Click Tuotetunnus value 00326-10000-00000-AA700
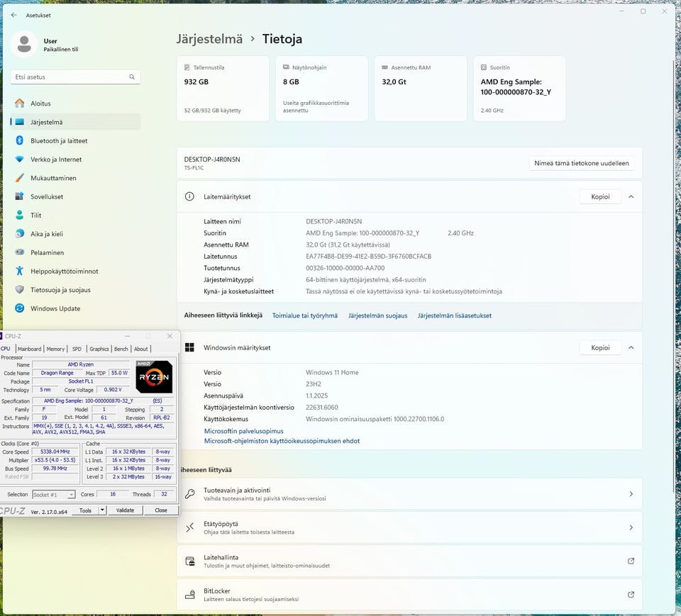This screenshot has height=616, width=681. coord(345,268)
